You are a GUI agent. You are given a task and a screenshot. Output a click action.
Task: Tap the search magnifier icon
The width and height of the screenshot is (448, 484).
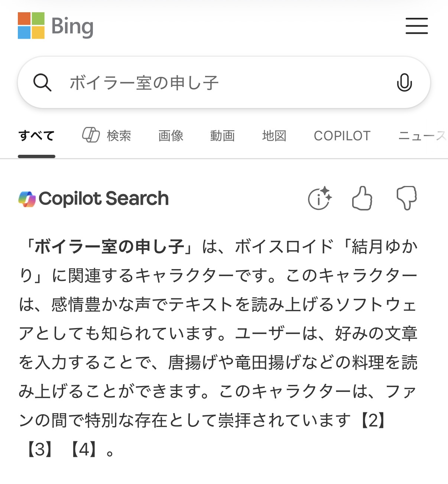(x=42, y=82)
